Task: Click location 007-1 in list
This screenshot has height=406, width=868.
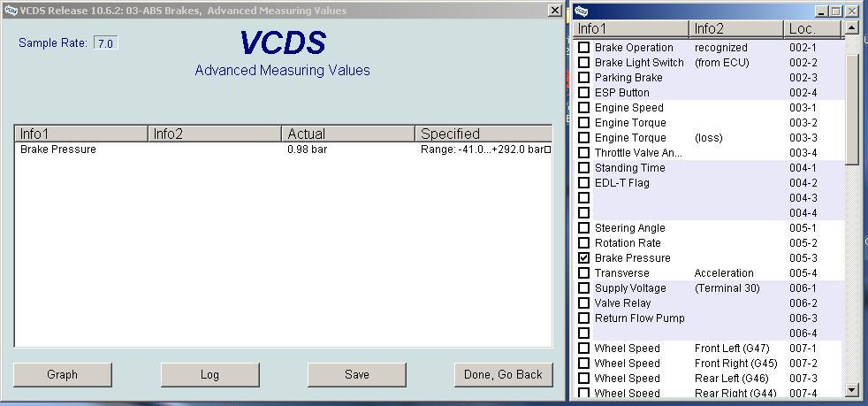Action: 803,349
